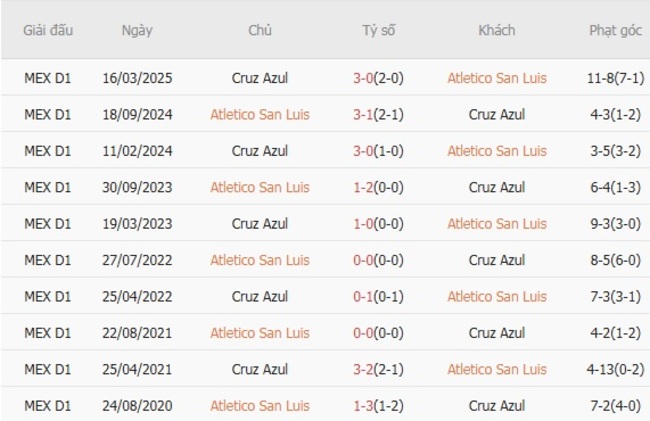Click Atletico San Luis in 22/08/2021 row
This screenshot has height=421, width=650.
click(x=260, y=333)
